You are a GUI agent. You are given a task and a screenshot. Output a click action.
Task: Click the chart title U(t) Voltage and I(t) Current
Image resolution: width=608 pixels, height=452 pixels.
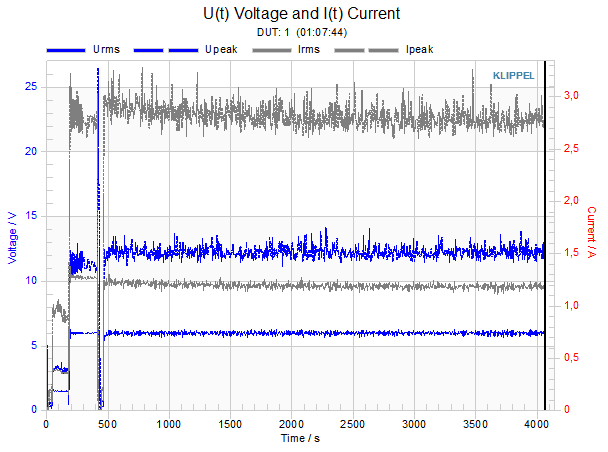click(301, 14)
